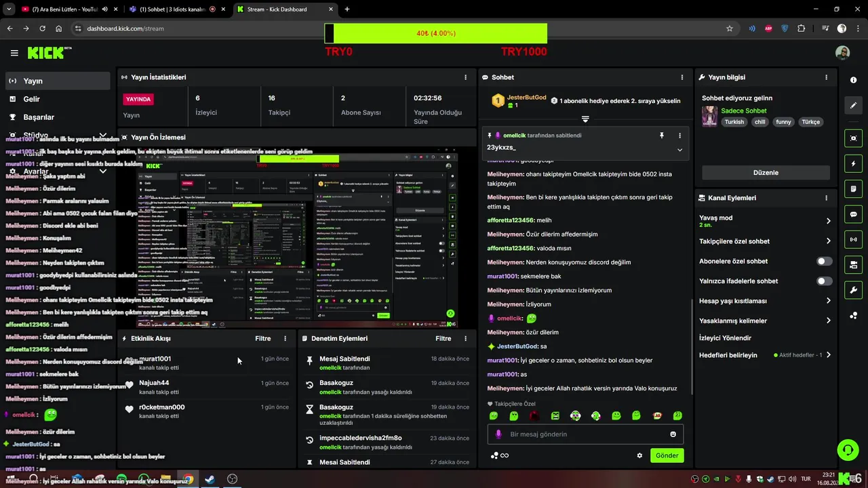Image resolution: width=868 pixels, height=488 pixels.
Task: Open Steam from the Windows taskbar
Action: (210, 479)
